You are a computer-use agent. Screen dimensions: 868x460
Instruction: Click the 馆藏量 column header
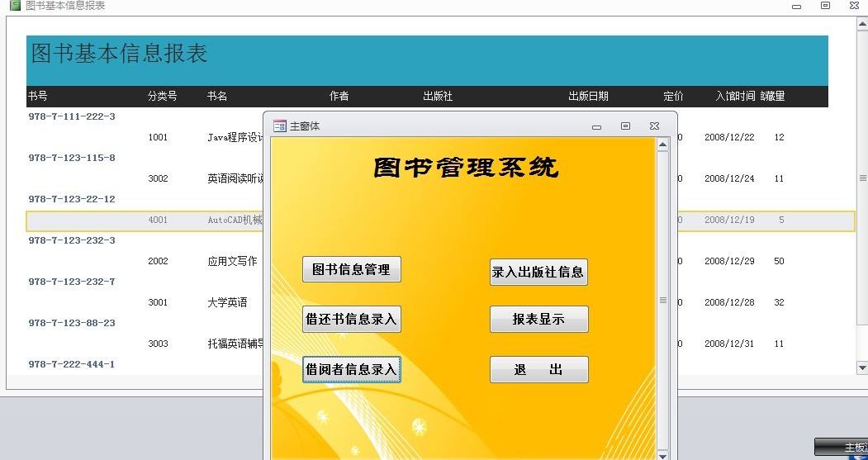click(773, 97)
